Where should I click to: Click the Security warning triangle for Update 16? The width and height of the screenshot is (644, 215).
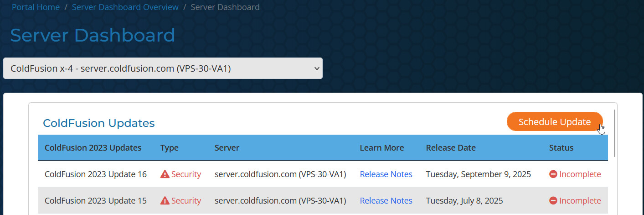165,174
